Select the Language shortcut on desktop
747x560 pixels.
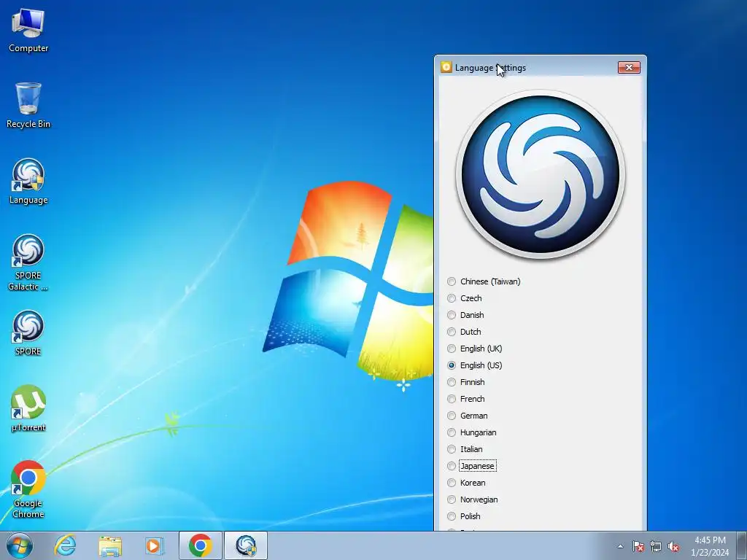[x=28, y=182]
